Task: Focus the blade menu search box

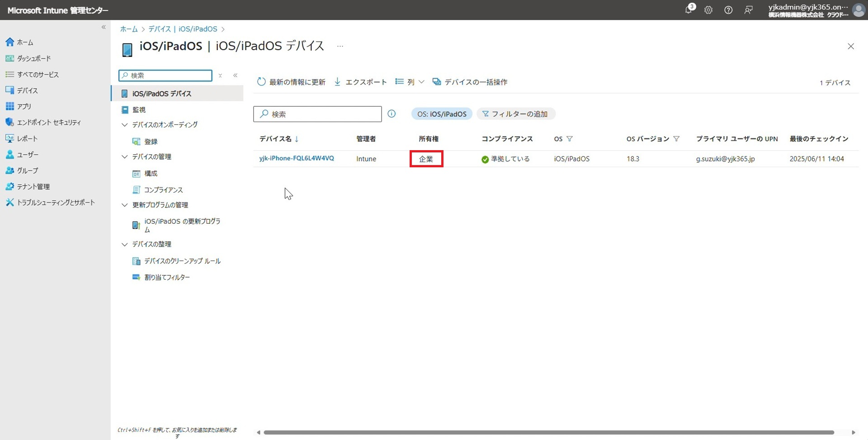Action: coord(165,76)
